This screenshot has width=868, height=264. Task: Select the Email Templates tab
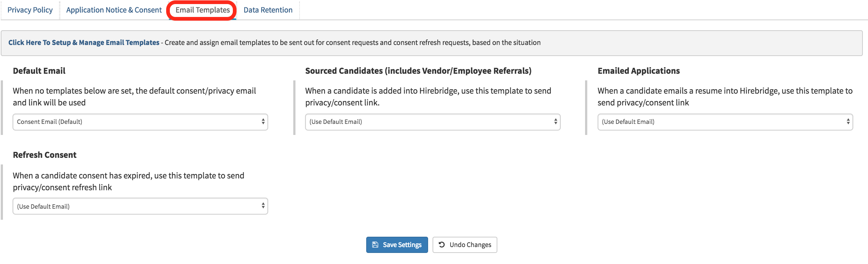(202, 10)
